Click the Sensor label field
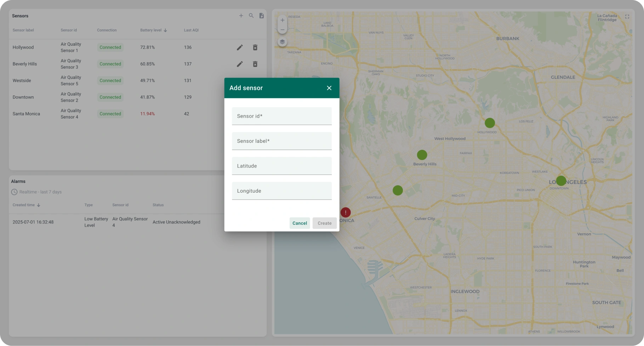644x346 pixels. tap(281, 141)
